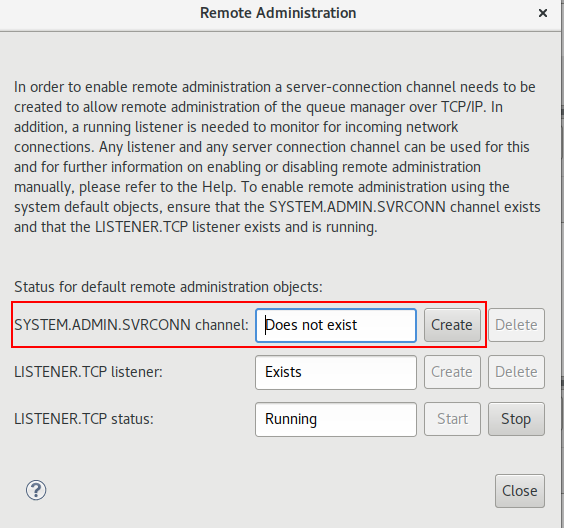
Task: Click the word 'Help' in the description
Action: 217,187
